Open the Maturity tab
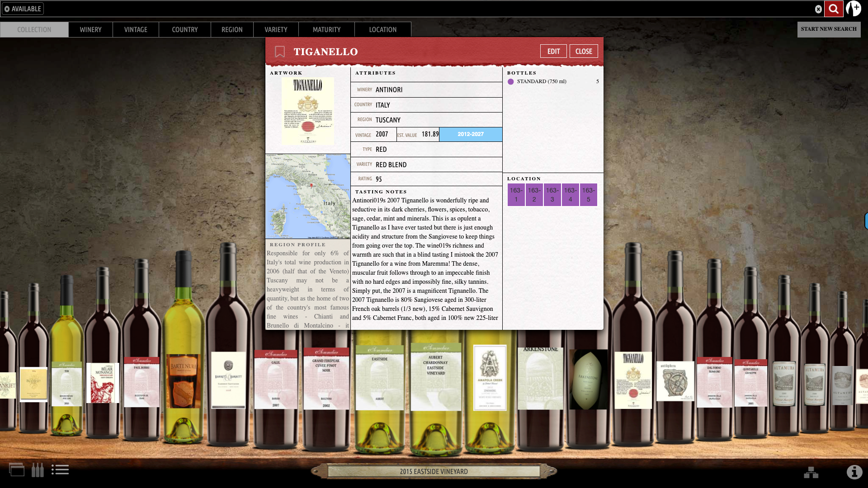Screen dimensions: 868x488 pyautogui.click(x=326, y=29)
